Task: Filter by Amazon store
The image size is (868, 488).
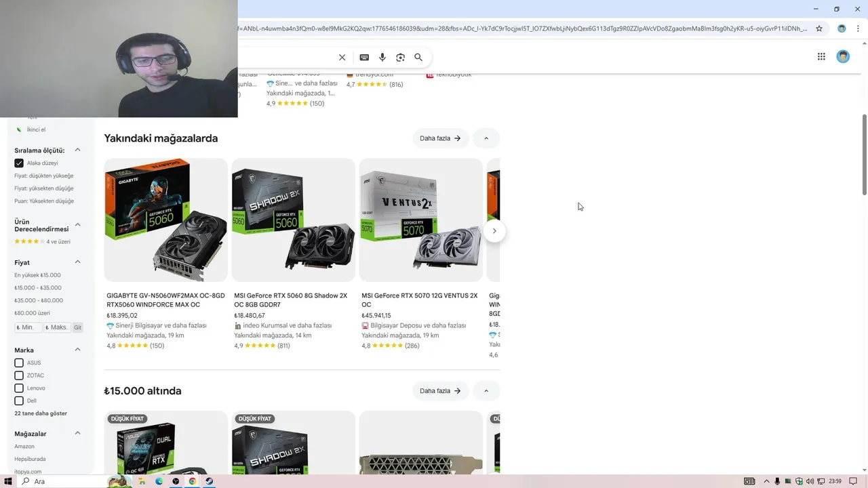Action: [24, 447]
